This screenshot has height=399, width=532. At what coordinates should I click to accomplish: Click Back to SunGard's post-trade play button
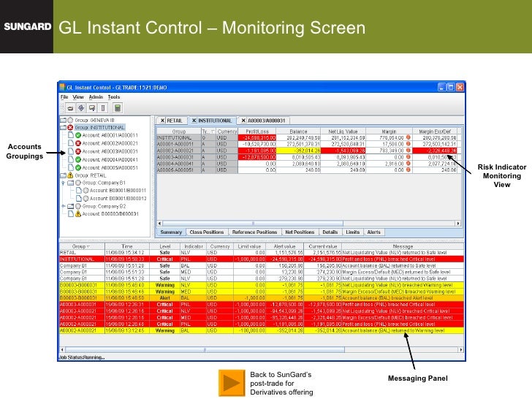(x=232, y=383)
